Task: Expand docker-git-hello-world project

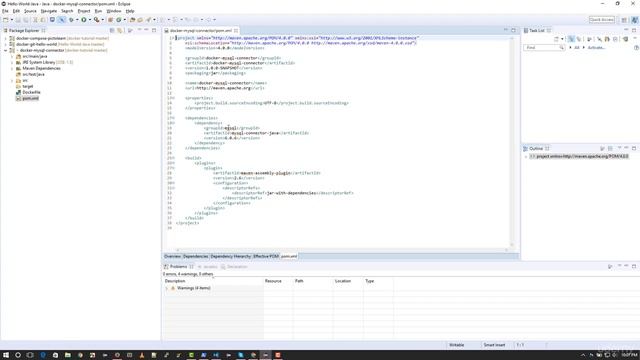Action: 6,44
